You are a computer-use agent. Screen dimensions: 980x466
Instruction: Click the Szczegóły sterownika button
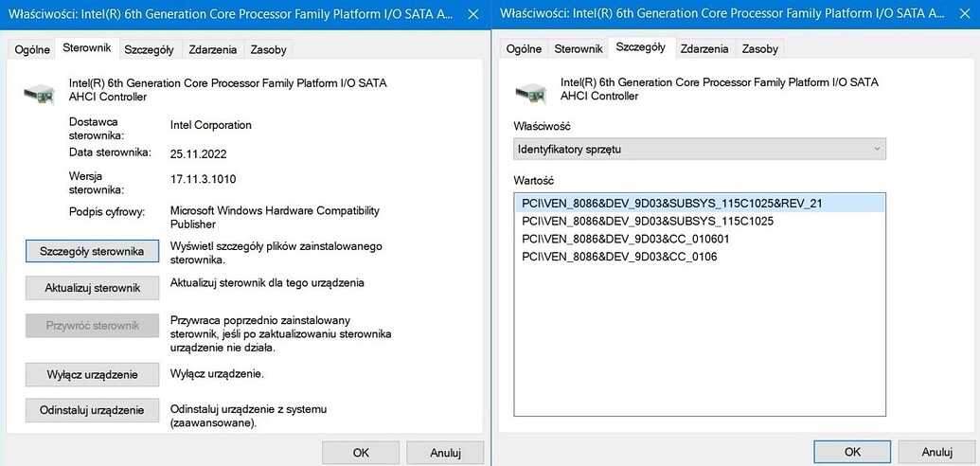point(92,251)
